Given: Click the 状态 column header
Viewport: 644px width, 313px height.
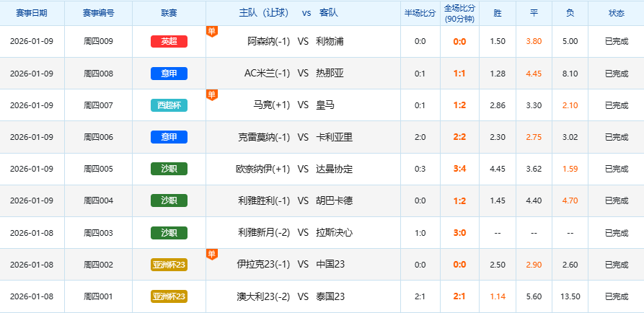Looking at the screenshot, I should pos(616,13).
